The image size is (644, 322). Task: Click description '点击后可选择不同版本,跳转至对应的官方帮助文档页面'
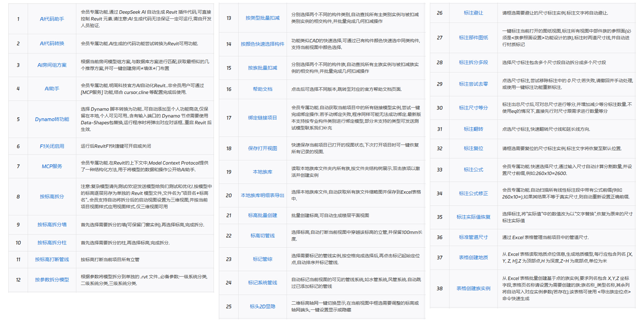pos(346,89)
